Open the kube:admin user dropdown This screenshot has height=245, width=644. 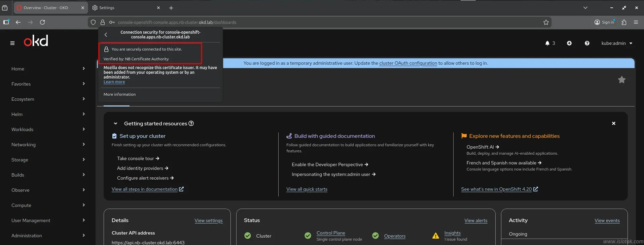coord(617,43)
